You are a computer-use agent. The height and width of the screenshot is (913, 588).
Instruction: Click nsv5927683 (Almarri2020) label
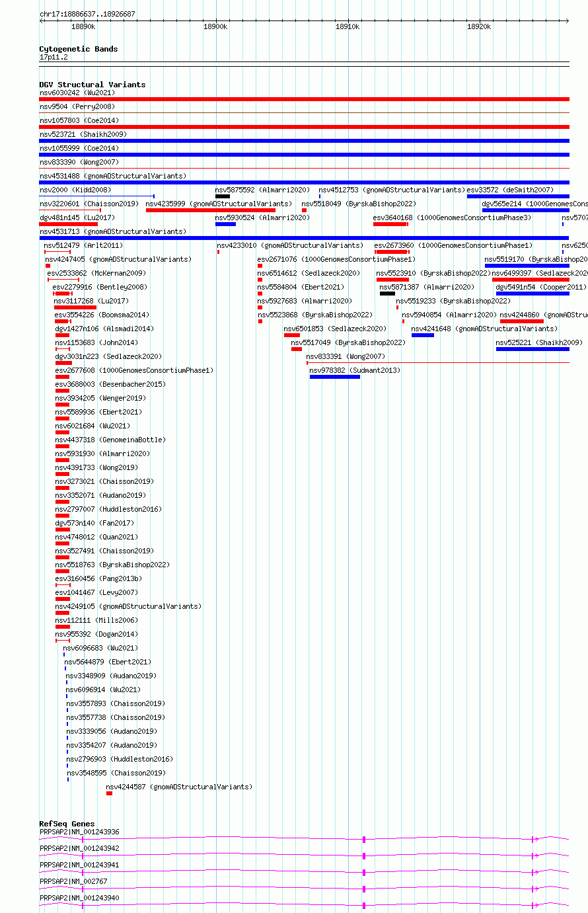click(305, 301)
